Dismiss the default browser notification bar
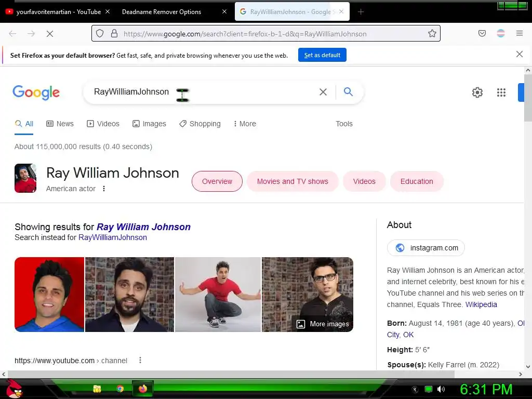 [x=520, y=54]
